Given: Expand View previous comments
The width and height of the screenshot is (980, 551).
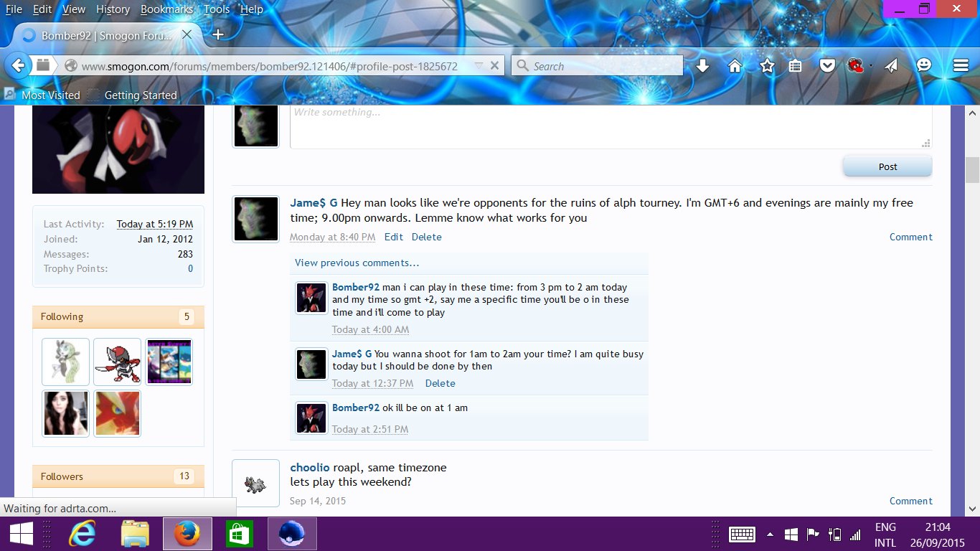Looking at the screenshot, I should click(x=357, y=263).
